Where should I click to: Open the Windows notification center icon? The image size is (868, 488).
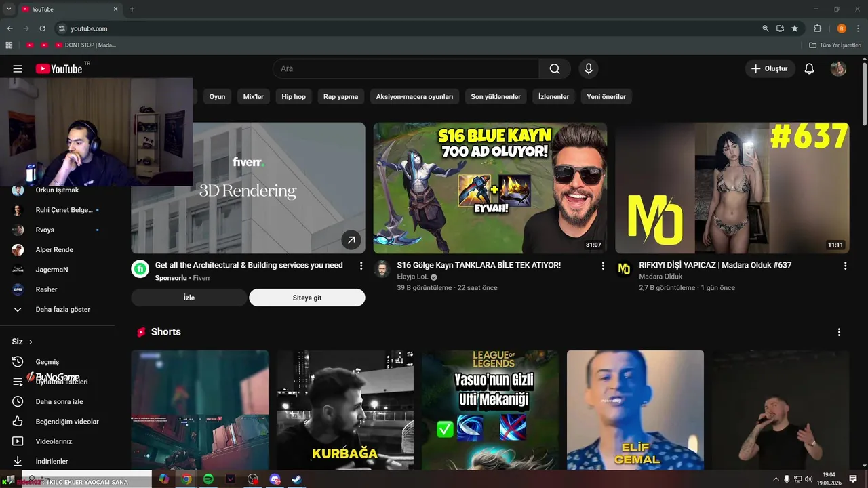tap(853, 479)
